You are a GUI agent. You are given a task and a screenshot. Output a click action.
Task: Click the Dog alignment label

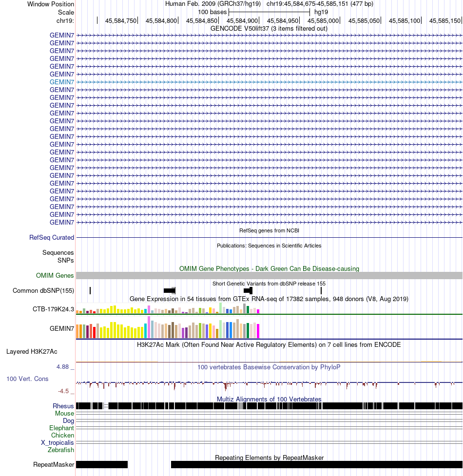click(x=68, y=421)
